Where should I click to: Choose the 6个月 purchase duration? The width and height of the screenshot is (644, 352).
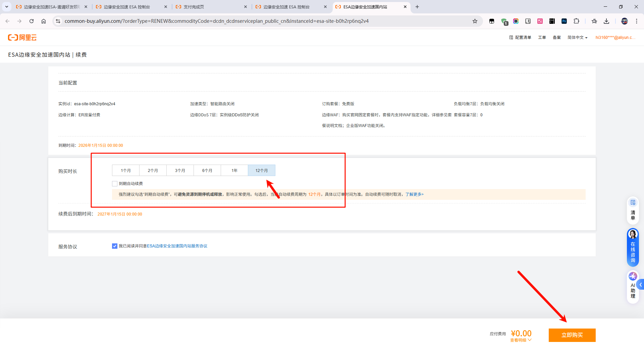207,171
